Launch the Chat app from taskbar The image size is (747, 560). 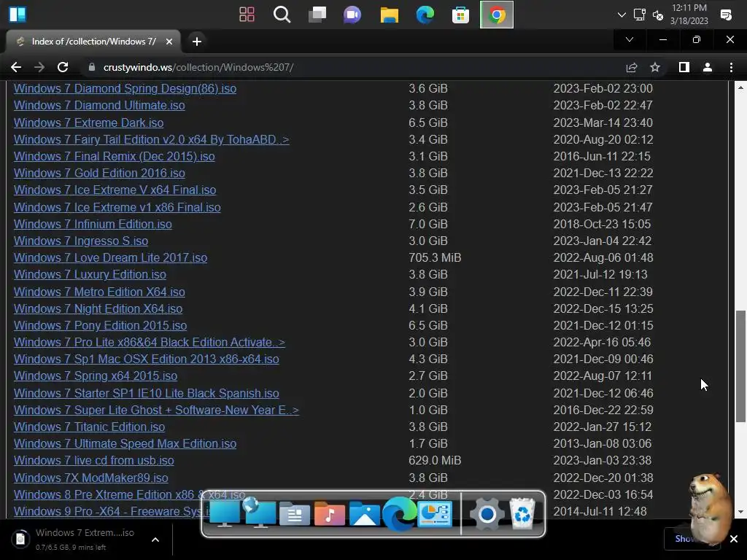(x=352, y=15)
